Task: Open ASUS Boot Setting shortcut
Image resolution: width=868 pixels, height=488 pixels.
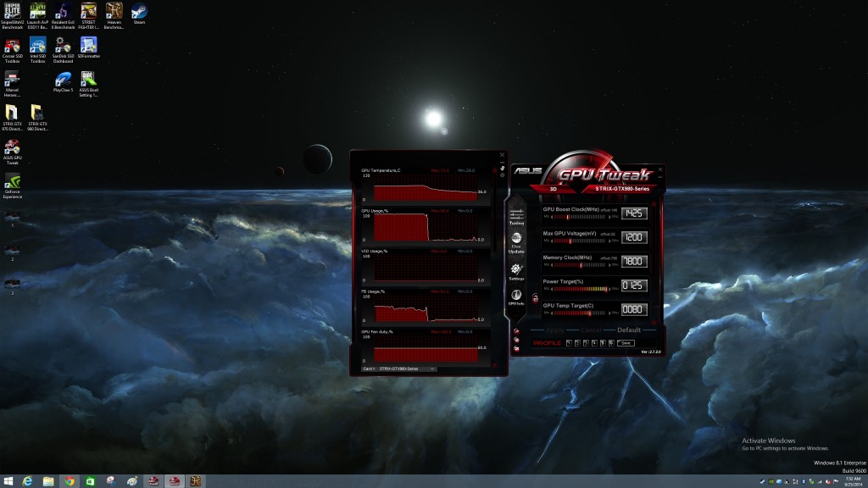Action: [88, 84]
